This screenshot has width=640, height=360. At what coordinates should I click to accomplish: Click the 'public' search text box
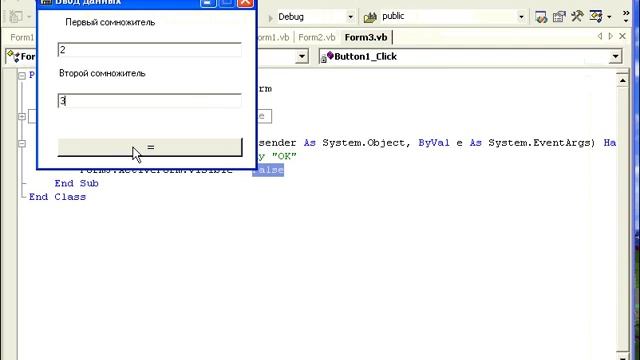(448, 16)
